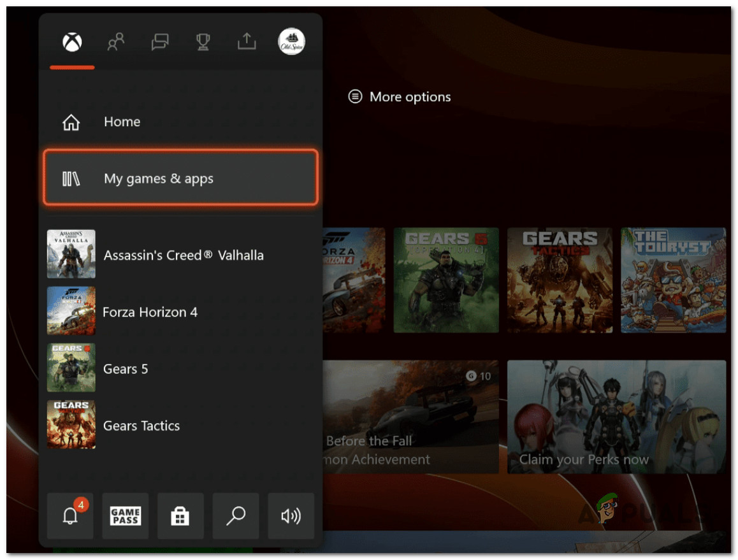Open the Microsoft Store bag icon
Image resolution: width=738 pixels, height=560 pixels.
pos(180,516)
